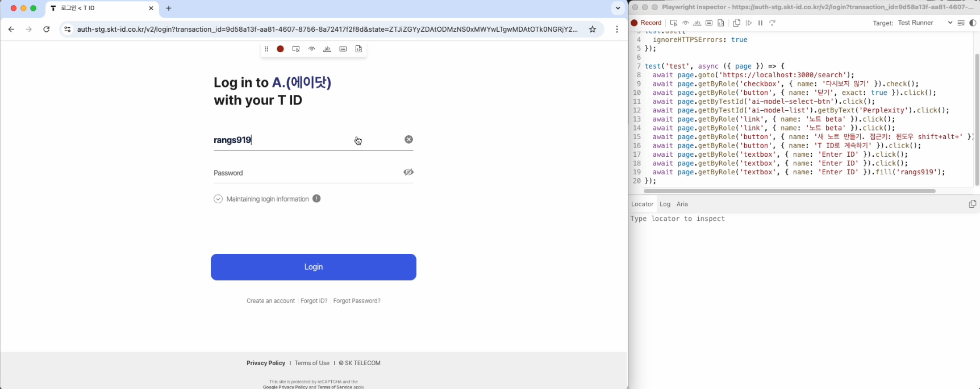
Task: Click Assert value icon in Playwright Inspector
Action: [709, 23]
